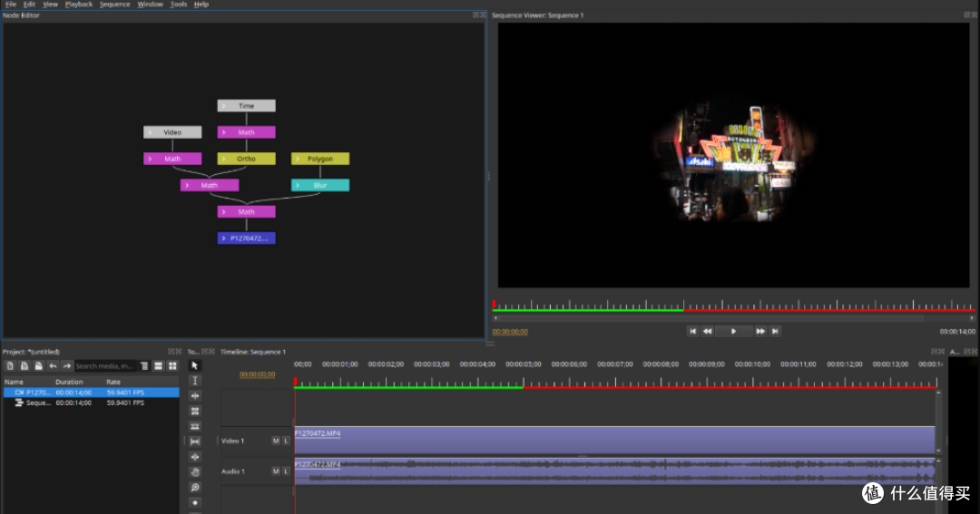
Task: Switch Project panel to icon grid view
Action: 172,366
